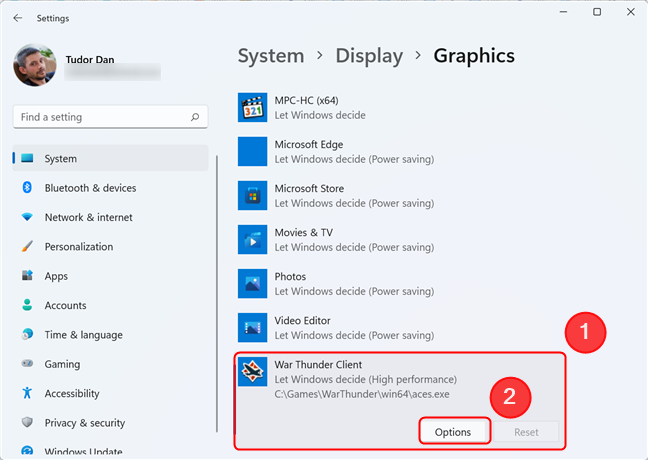Click the Microsoft Store app icon
Viewport: 648px width, 460px height.
pyautogui.click(x=253, y=195)
